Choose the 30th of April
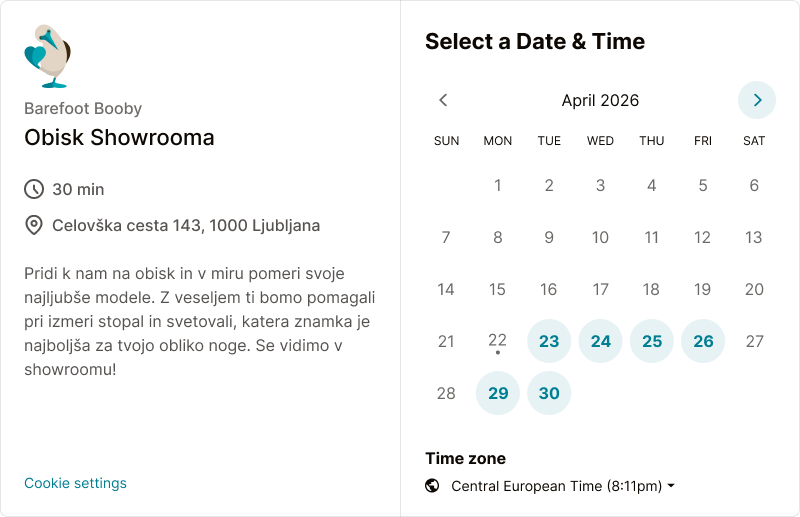 pos(549,393)
